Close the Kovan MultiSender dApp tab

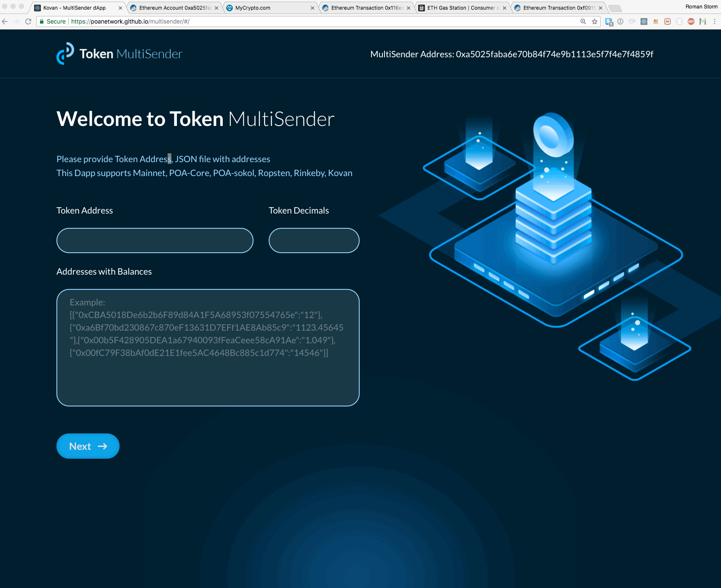(x=120, y=8)
